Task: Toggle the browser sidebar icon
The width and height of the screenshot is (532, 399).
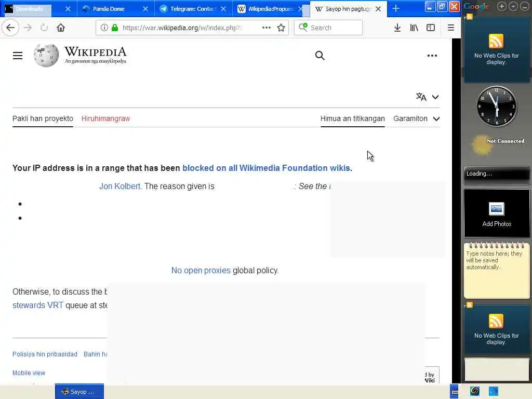Action: pyautogui.click(x=431, y=28)
